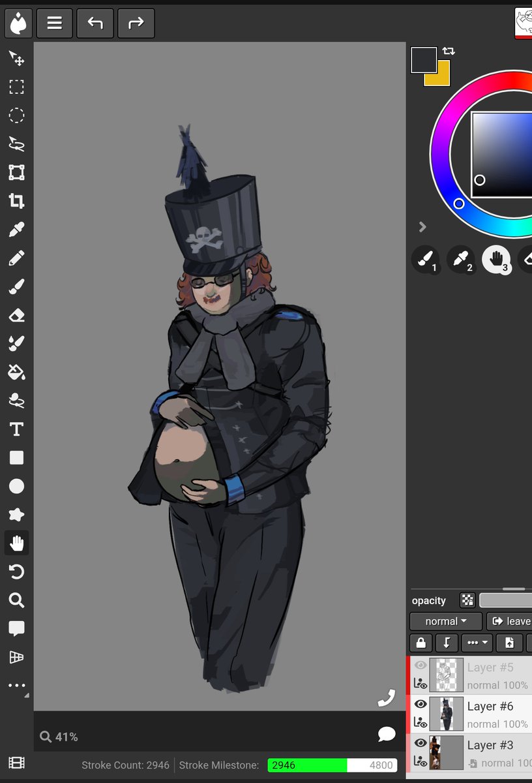Viewport: 532px width, 783px height.
Task: Click the Redo arrow
Action: pos(136,23)
